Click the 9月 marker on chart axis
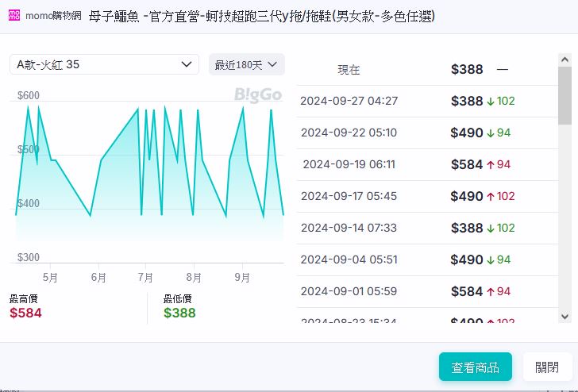 (x=242, y=278)
